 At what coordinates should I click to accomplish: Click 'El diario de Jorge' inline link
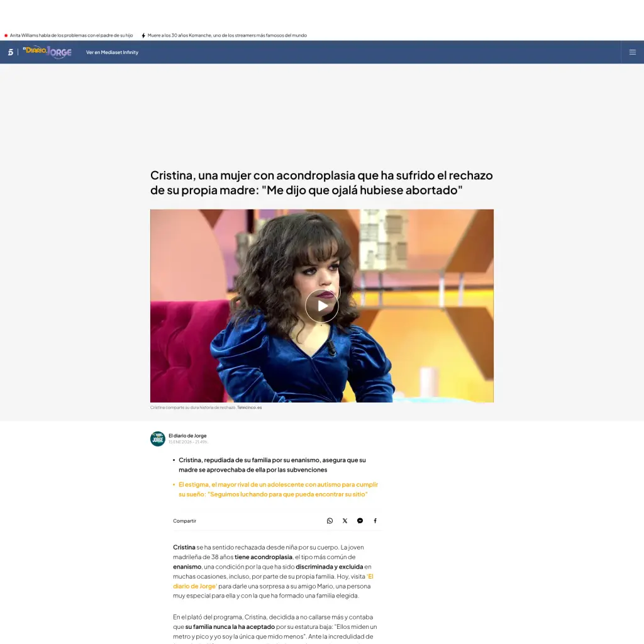pyautogui.click(x=273, y=581)
